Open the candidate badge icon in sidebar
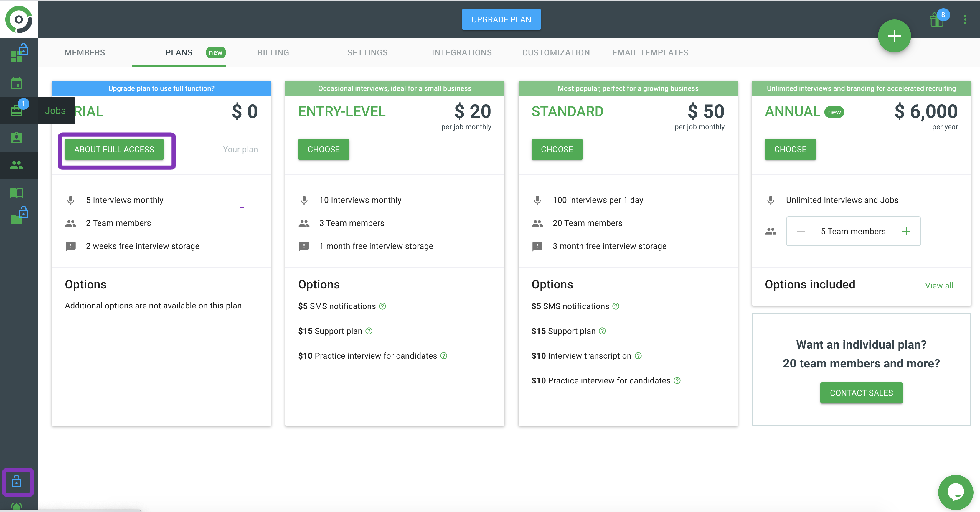Screen dimensions: 980x512 pos(17,138)
